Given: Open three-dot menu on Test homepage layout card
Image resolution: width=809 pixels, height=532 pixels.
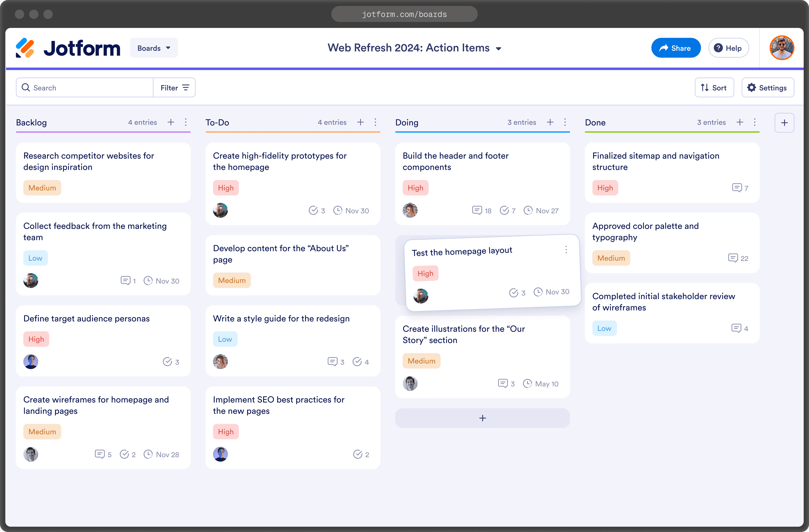Looking at the screenshot, I should coord(566,250).
